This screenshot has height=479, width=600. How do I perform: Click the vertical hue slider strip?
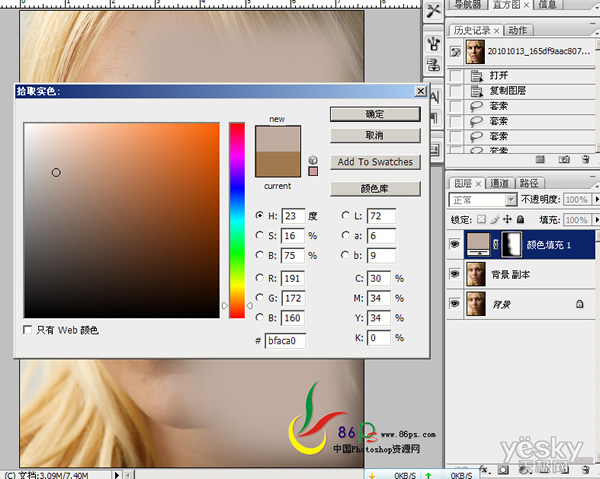pos(237,220)
